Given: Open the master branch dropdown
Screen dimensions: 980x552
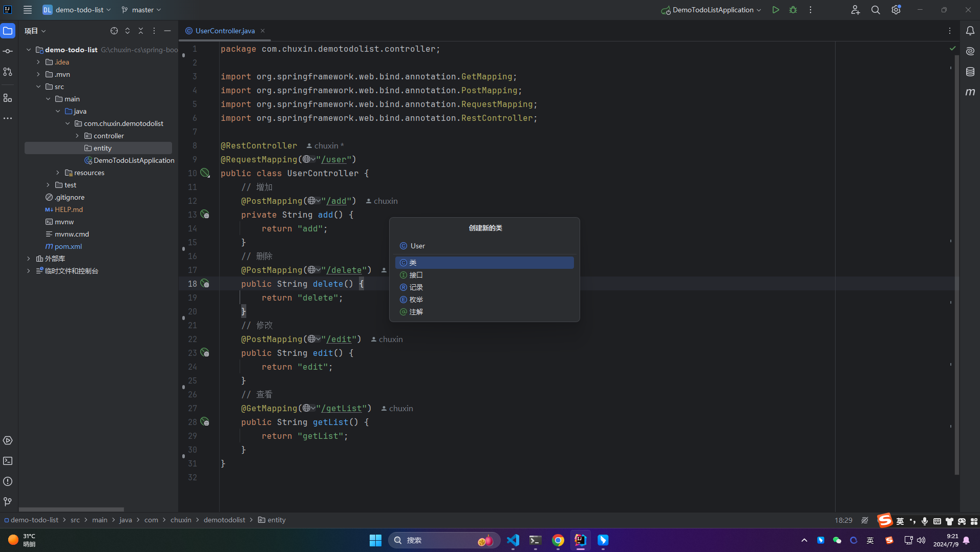Looking at the screenshot, I should coord(141,10).
